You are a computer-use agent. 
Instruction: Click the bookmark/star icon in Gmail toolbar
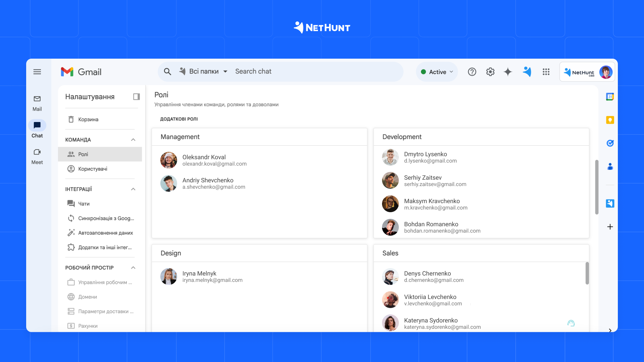508,72
